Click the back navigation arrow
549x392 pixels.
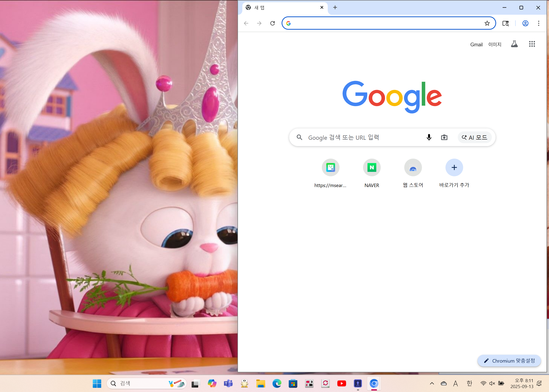[246, 23]
